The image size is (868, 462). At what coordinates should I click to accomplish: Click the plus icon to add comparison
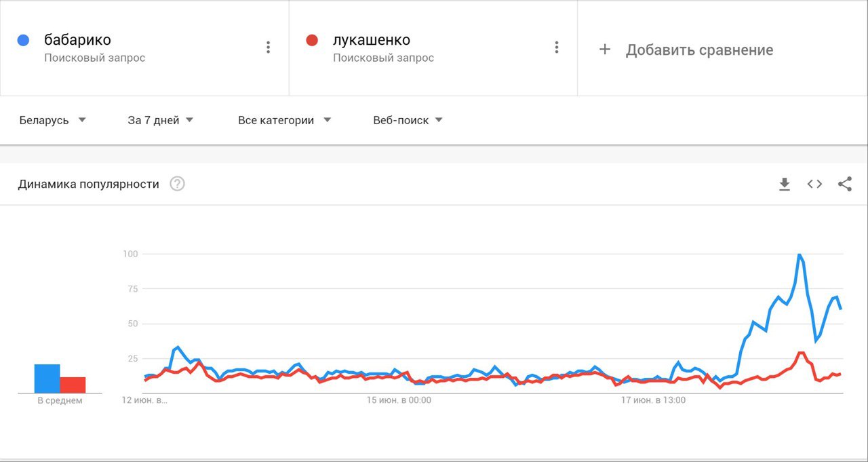tap(605, 50)
